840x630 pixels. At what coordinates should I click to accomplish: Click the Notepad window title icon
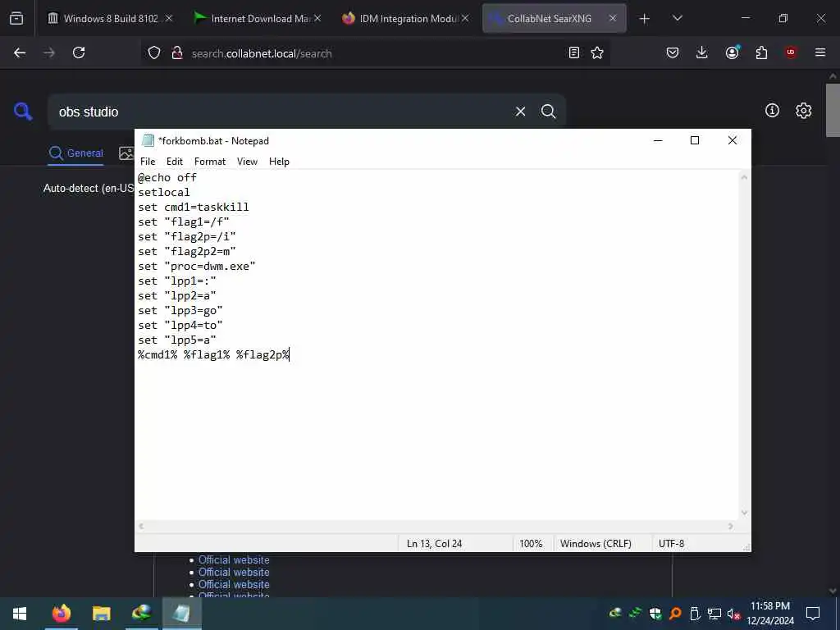click(x=148, y=140)
